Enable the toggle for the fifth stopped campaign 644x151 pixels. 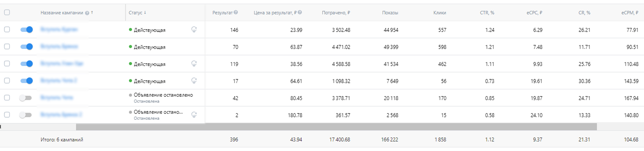pyautogui.click(x=26, y=98)
